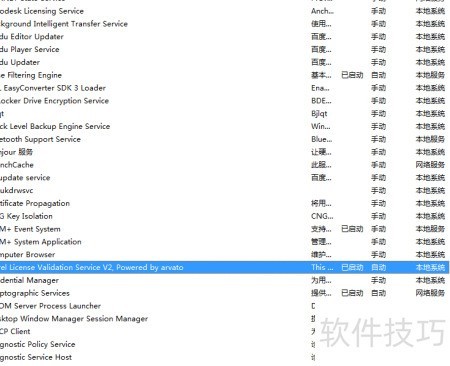Viewport: 450px width, 366px height.
Task: Select Background Intelligent Transfer Service entry
Action: click(225, 24)
